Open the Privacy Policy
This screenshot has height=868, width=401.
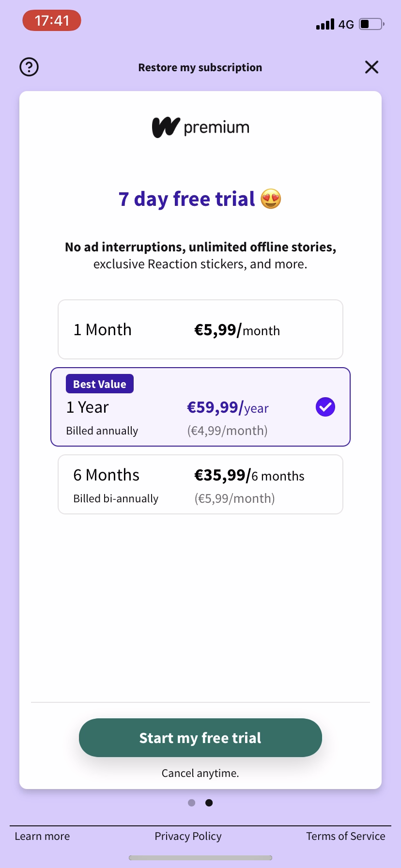point(188,836)
